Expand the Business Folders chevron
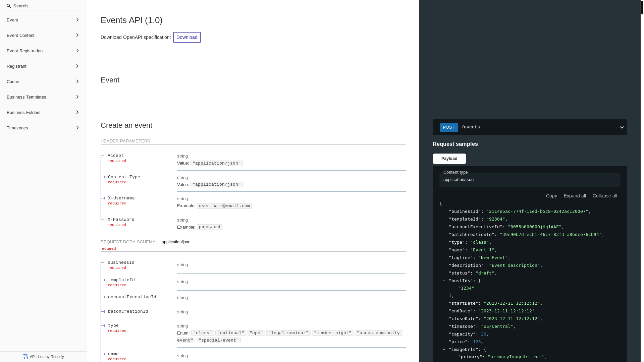 (77, 112)
